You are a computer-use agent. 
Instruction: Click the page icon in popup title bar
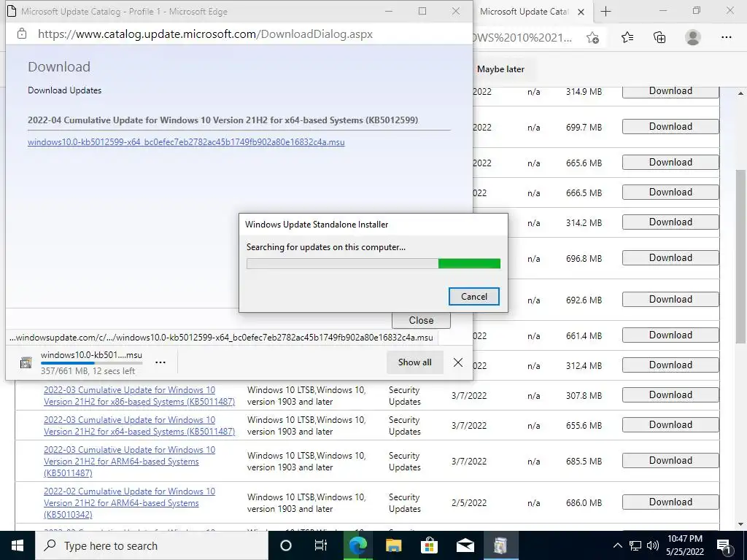12,12
